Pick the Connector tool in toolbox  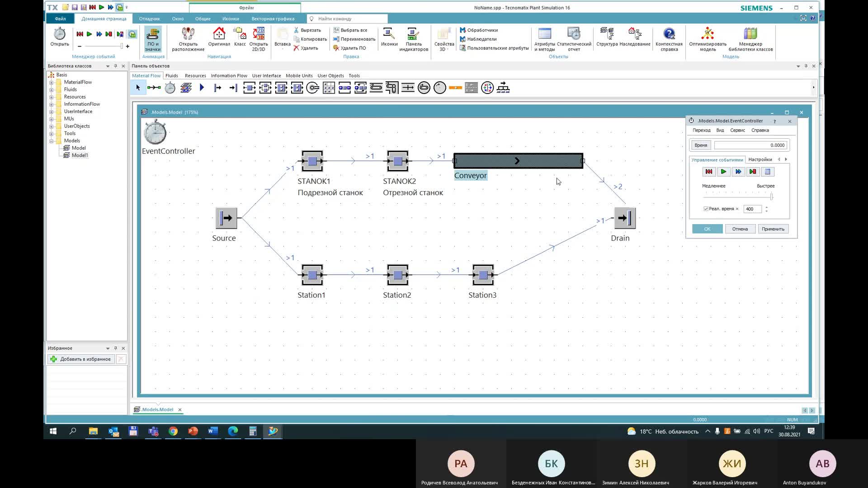coord(154,88)
